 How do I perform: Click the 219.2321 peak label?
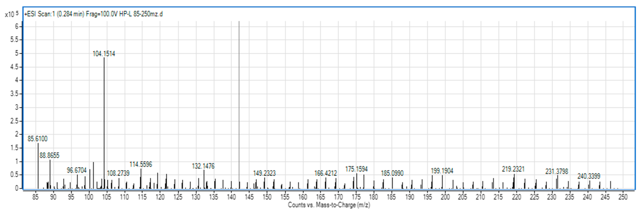pyautogui.click(x=513, y=169)
